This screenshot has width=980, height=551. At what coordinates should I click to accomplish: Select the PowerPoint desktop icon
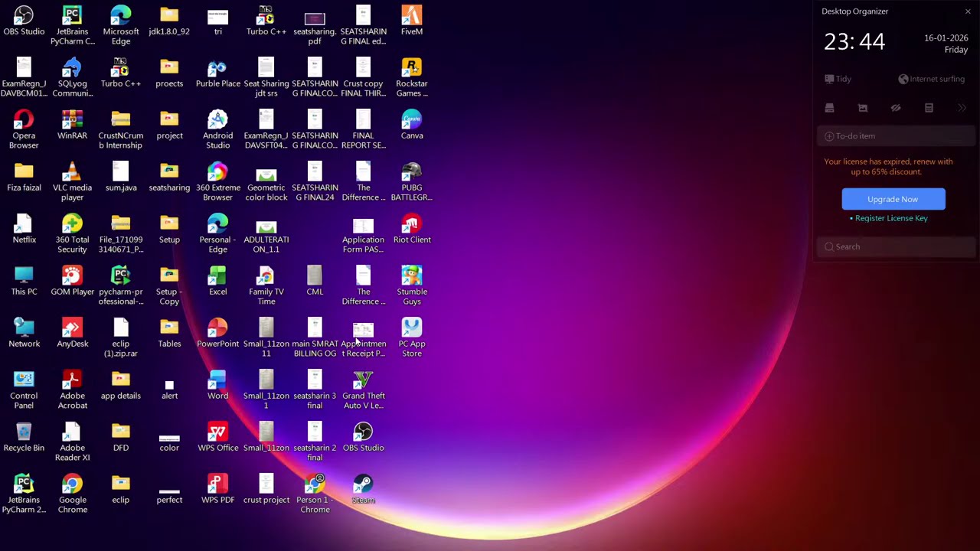(217, 333)
